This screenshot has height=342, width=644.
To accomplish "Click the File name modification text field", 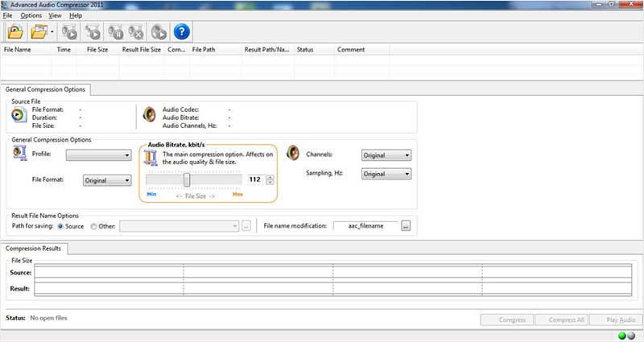I will 365,226.
